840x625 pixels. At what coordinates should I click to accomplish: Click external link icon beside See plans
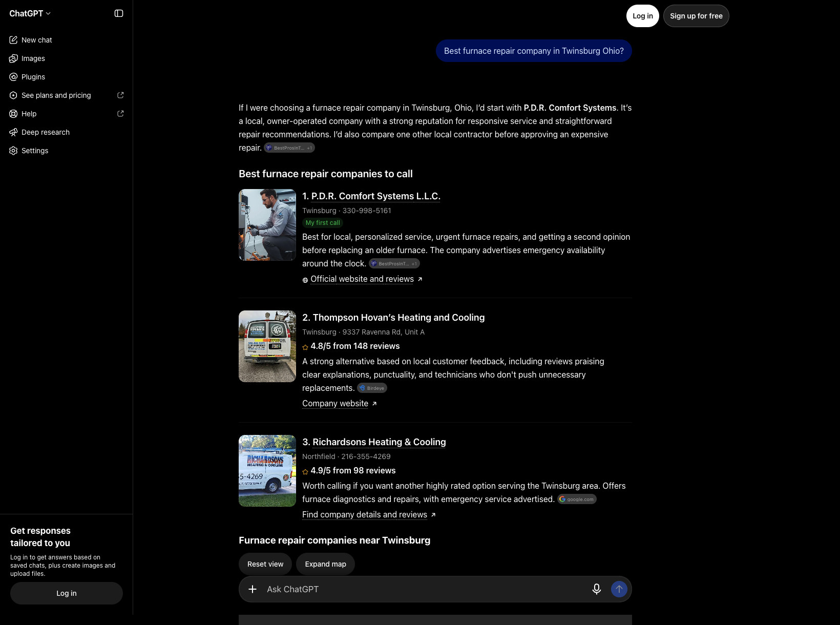click(x=120, y=95)
